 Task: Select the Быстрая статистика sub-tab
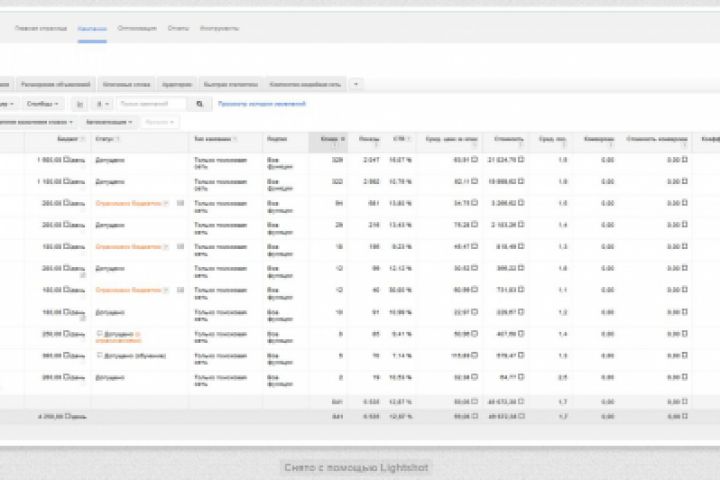(231, 85)
